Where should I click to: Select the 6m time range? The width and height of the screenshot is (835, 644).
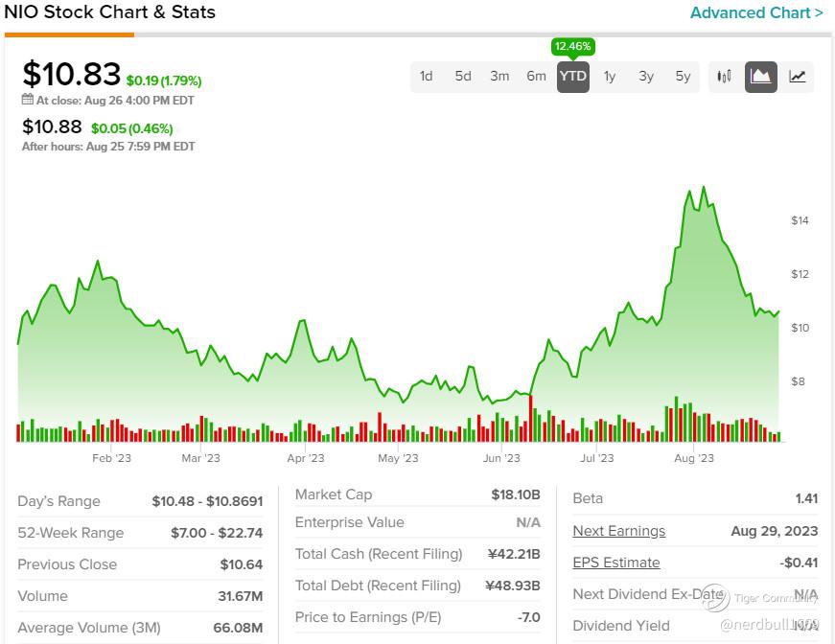(536, 77)
